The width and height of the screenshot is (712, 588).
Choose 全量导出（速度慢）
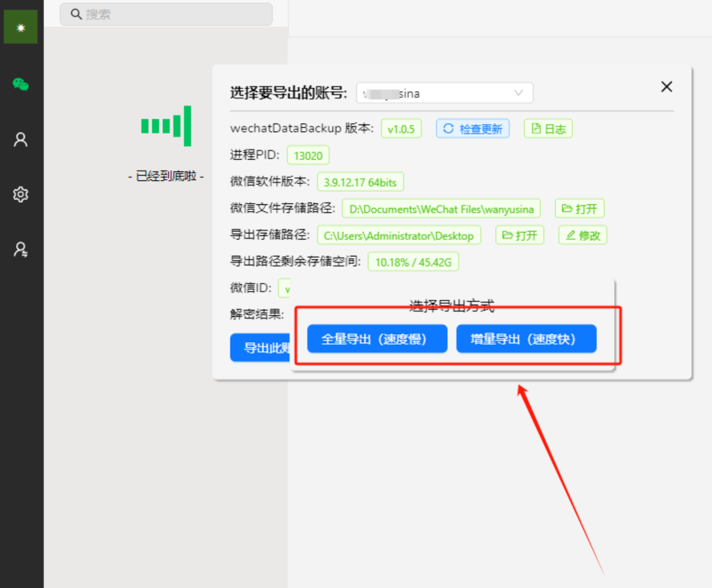pyautogui.click(x=374, y=339)
